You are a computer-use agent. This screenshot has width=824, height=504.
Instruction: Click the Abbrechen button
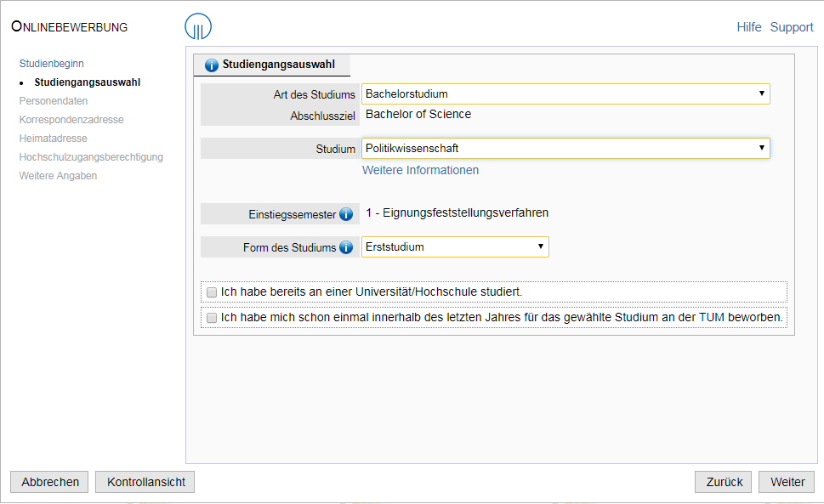click(x=50, y=482)
